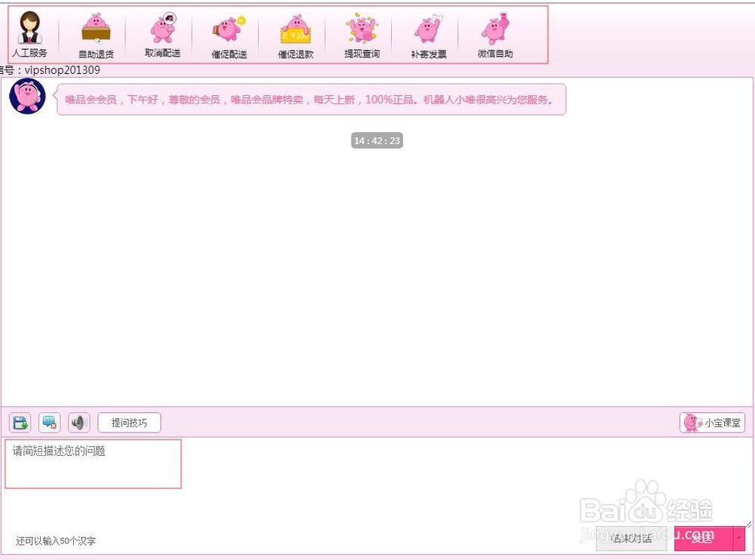Open 人工服务 human agent service

30,34
